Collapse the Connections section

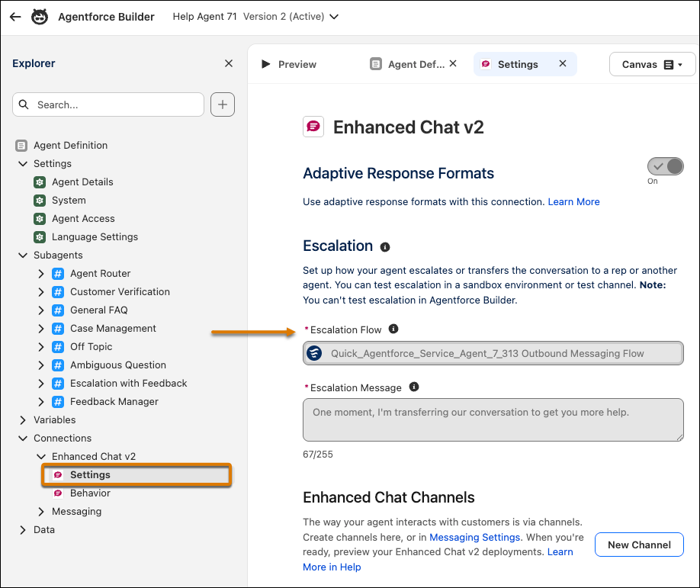(23, 439)
